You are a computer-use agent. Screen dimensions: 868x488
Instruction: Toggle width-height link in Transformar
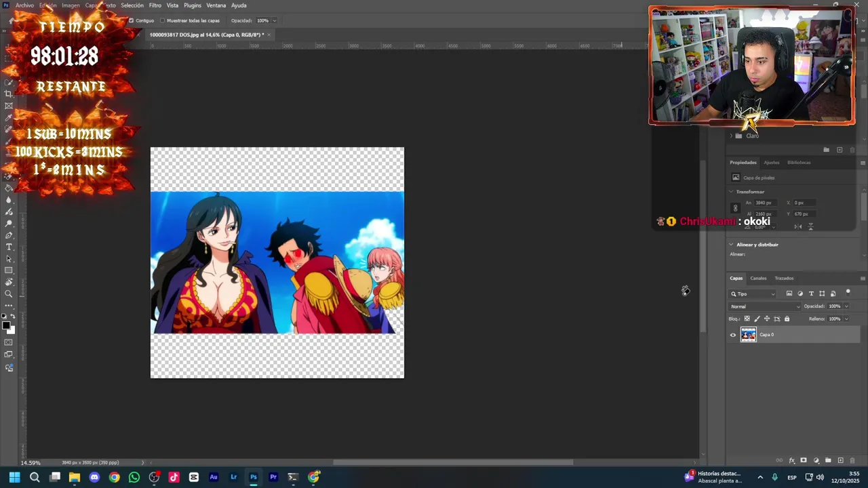[x=735, y=208]
